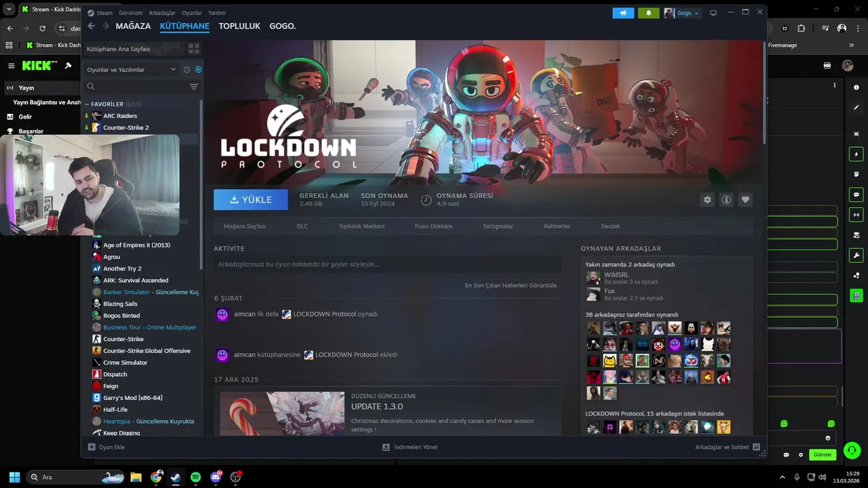Open the Yardım menu
The height and width of the screenshot is (488, 868).
(x=217, y=13)
